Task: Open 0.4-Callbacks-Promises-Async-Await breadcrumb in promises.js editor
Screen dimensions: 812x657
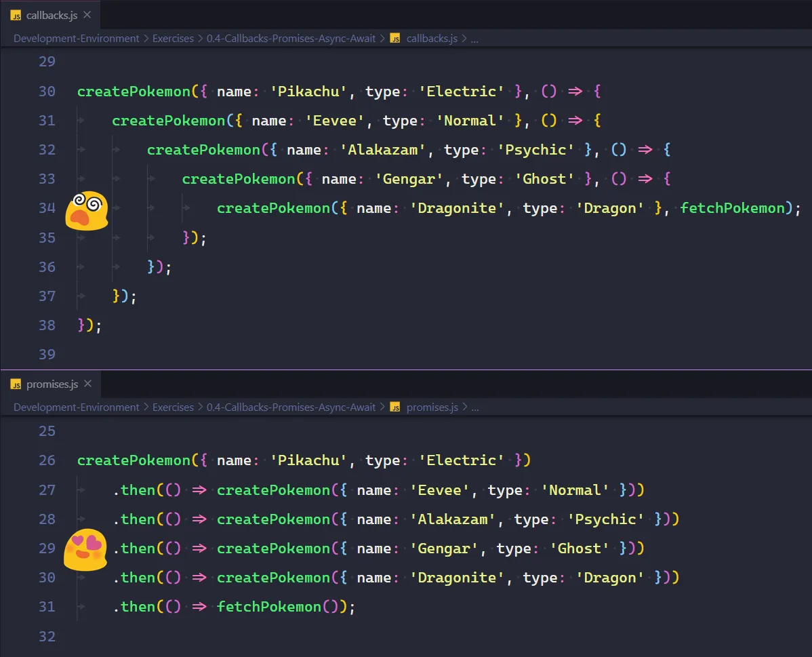Action: pos(291,407)
